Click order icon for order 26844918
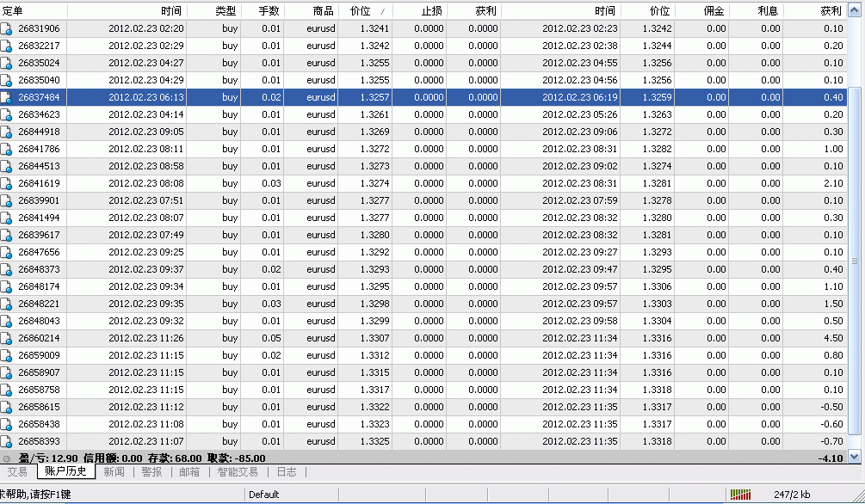The height and width of the screenshot is (504, 865). point(6,132)
